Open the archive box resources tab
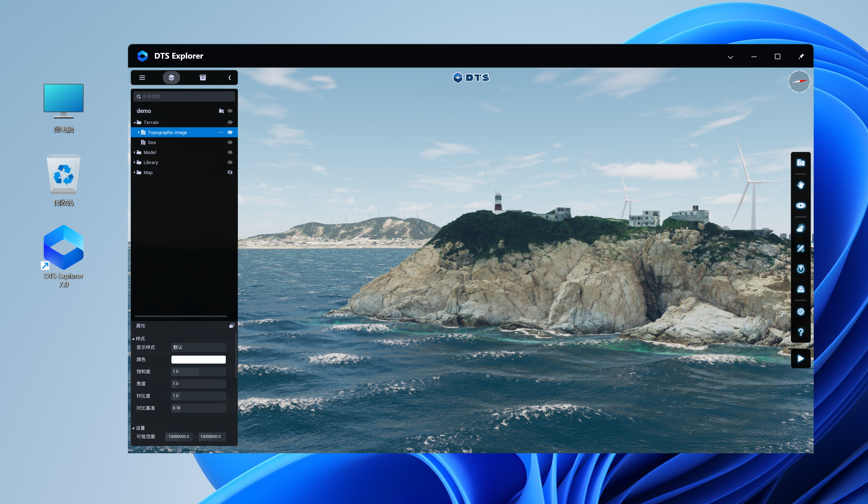 pos(203,78)
